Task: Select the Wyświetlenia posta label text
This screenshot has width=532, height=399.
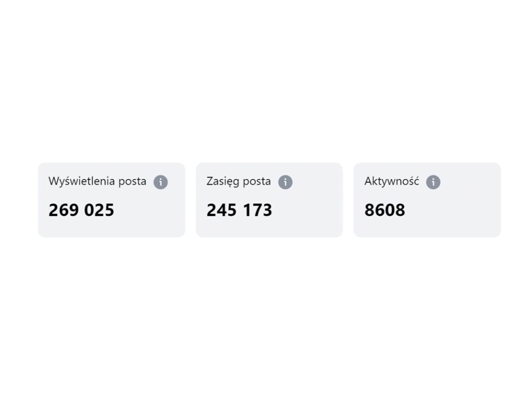Action: coord(97,181)
